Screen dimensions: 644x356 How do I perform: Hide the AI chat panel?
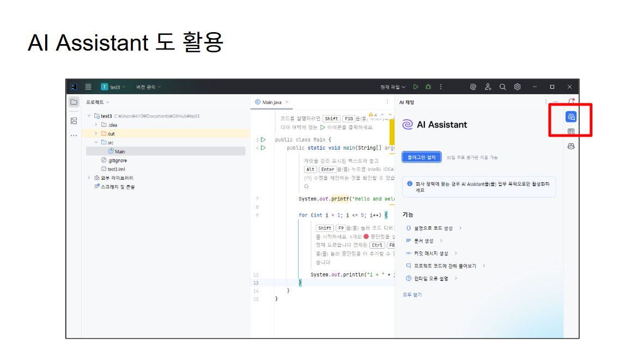[556, 102]
